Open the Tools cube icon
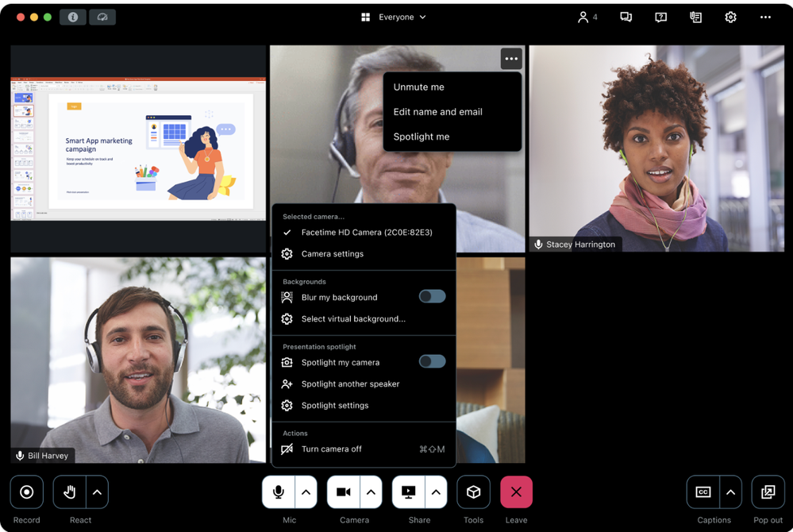Image resolution: width=793 pixels, height=532 pixels. pos(473,492)
